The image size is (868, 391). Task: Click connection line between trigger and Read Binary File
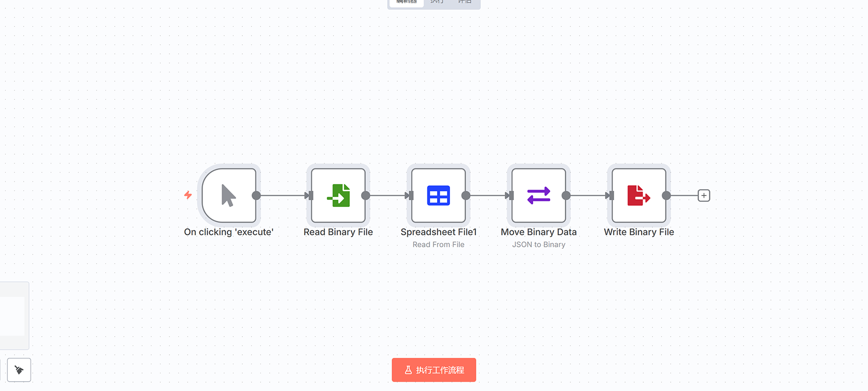(x=282, y=195)
